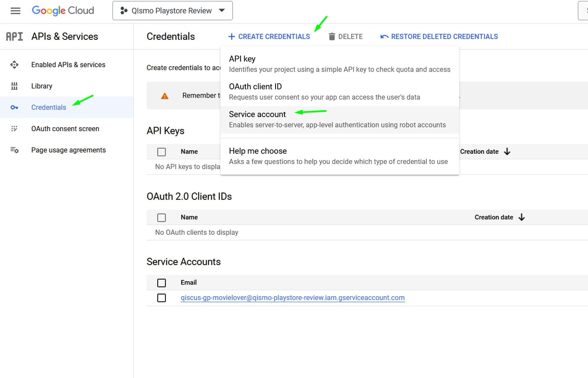This screenshot has height=378, width=588.
Task: Click the plus icon for Create Credentials
Action: click(232, 36)
